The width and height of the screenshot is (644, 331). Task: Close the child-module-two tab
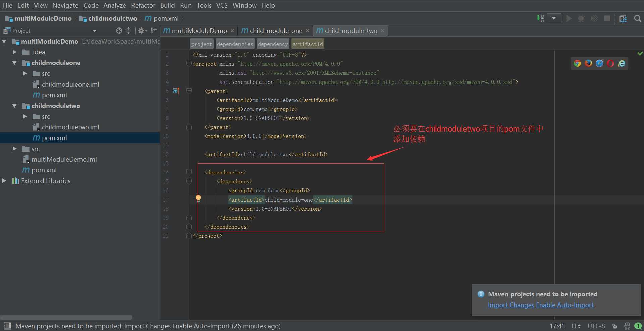pos(382,31)
